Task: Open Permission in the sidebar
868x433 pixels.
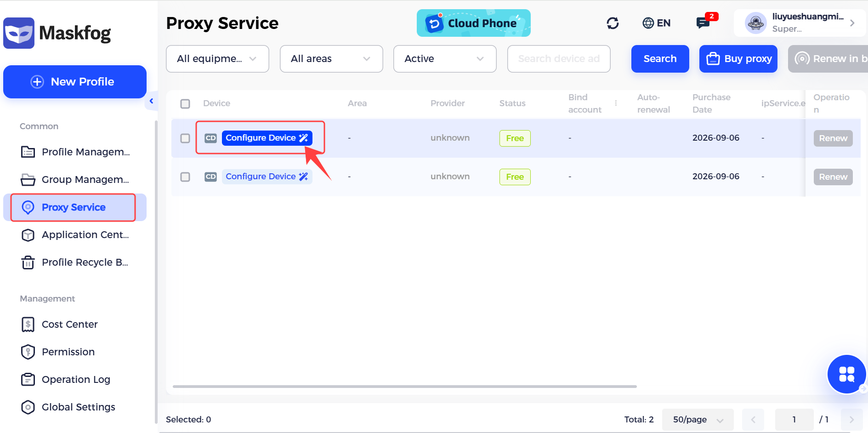Action: tap(75, 352)
